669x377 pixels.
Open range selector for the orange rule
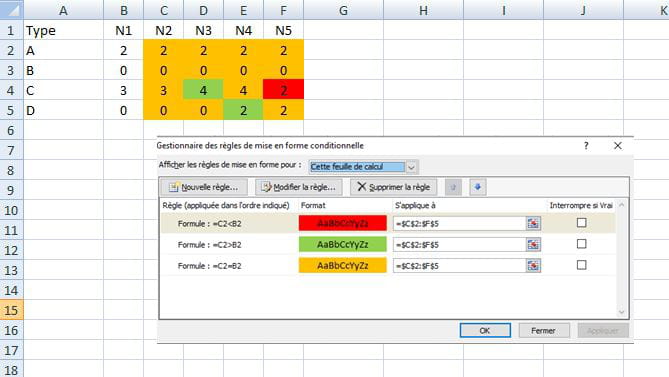click(533, 266)
